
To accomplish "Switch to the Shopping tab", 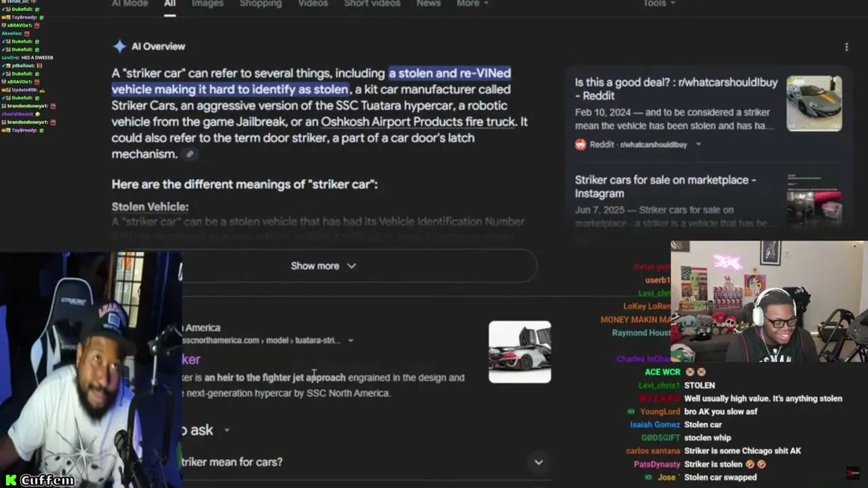I will tap(260, 3).
